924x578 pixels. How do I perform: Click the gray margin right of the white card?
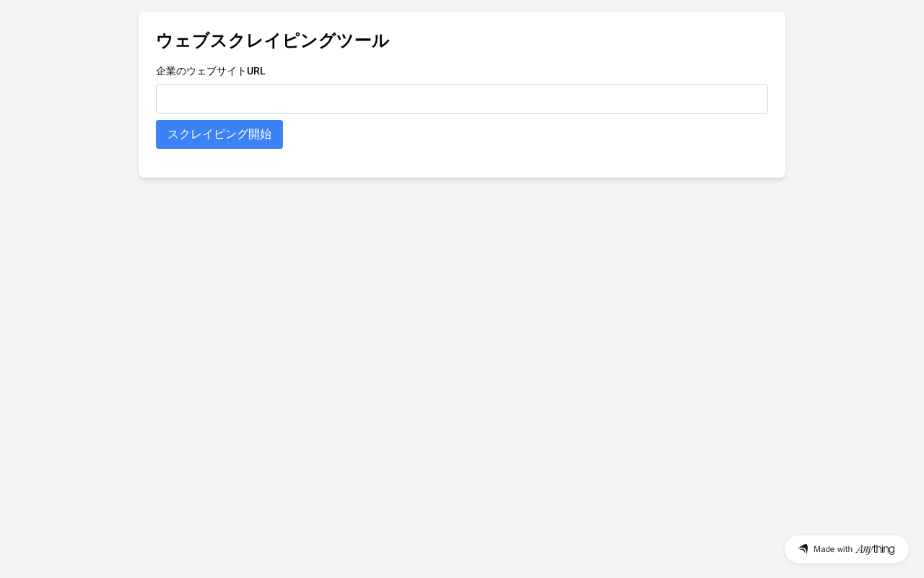[x=855, y=94]
